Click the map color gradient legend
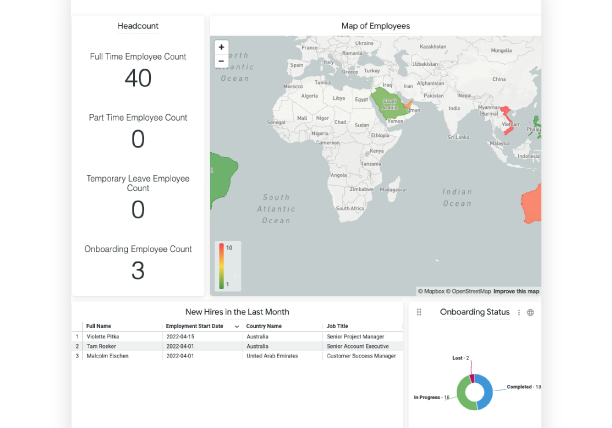 click(x=221, y=265)
